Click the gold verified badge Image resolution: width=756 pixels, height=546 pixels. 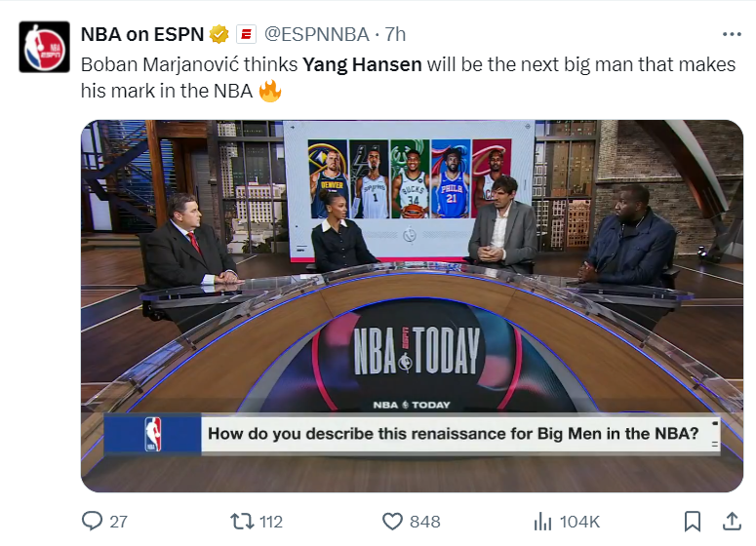[219, 35]
